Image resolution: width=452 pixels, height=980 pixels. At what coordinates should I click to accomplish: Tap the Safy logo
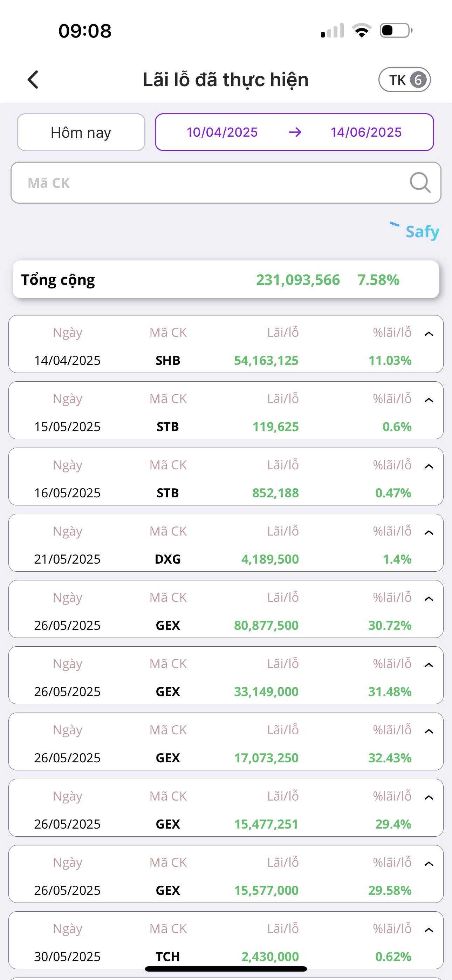coord(415,231)
